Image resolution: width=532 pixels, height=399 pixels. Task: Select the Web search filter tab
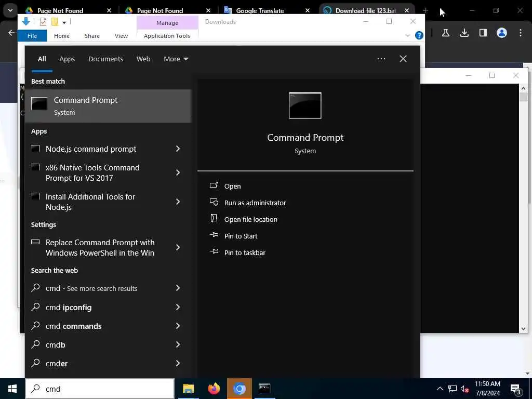[x=143, y=59]
